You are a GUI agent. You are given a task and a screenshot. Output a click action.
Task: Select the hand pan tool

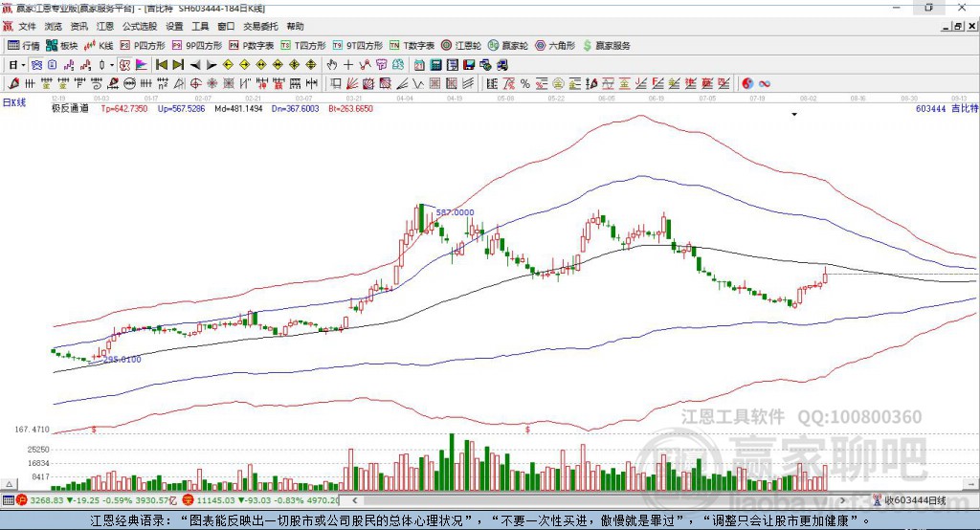click(332, 65)
